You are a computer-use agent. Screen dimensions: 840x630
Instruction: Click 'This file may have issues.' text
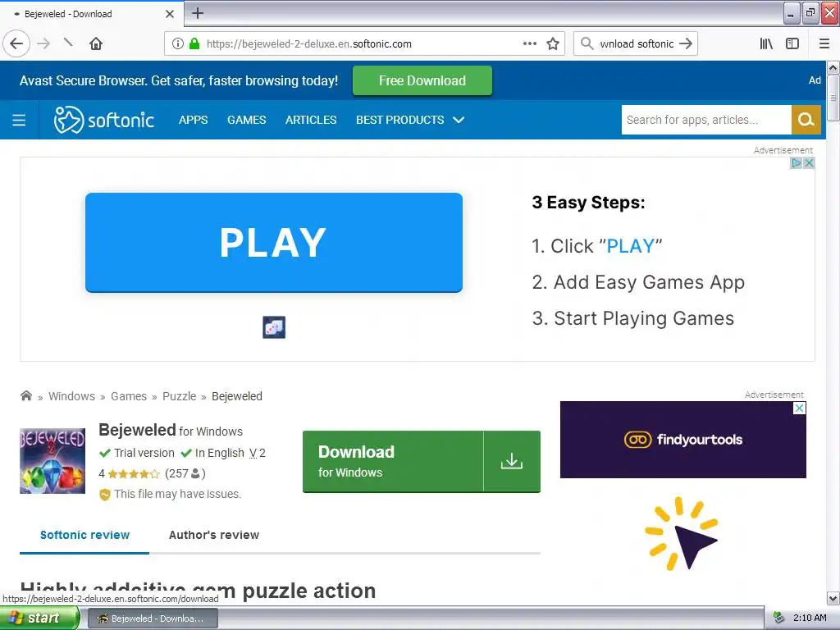click(x=177, y=494)
